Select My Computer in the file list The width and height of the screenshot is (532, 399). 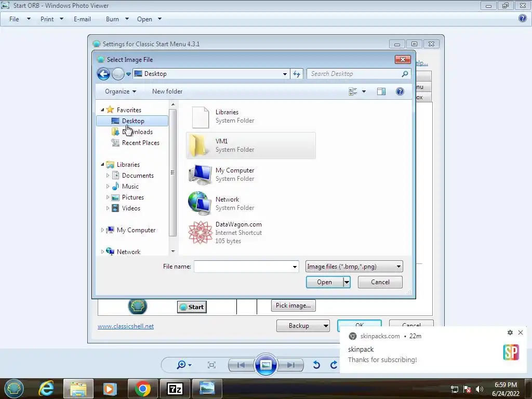(251, 175)
